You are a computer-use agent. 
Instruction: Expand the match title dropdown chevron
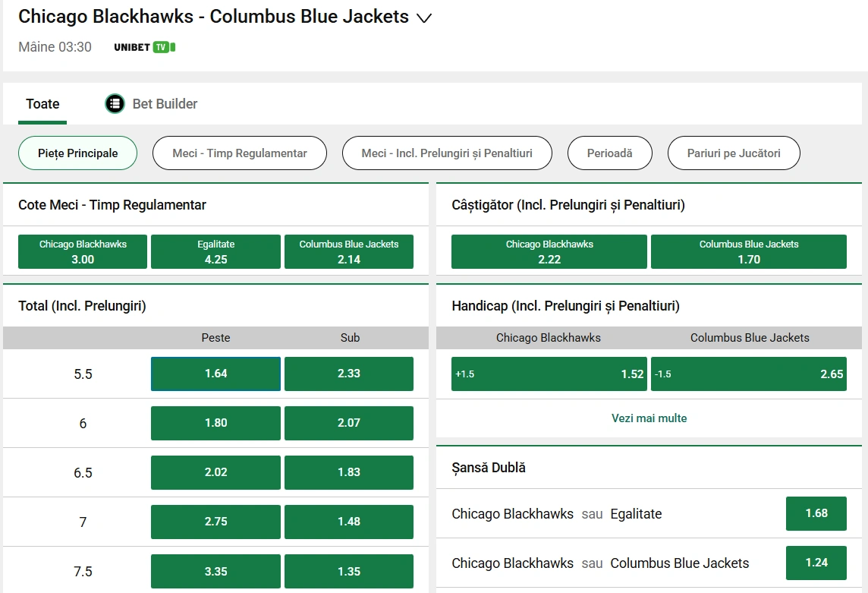[425, 18]
